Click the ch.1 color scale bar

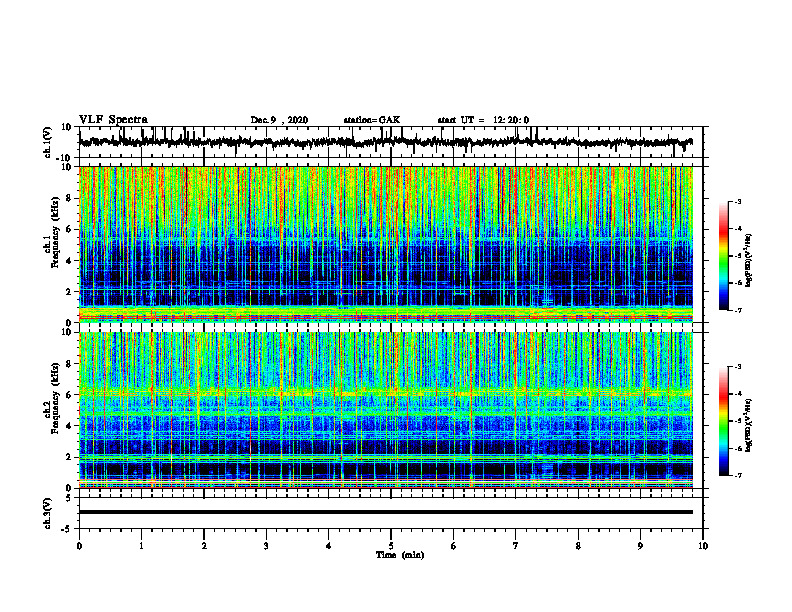tap(723, 256)
